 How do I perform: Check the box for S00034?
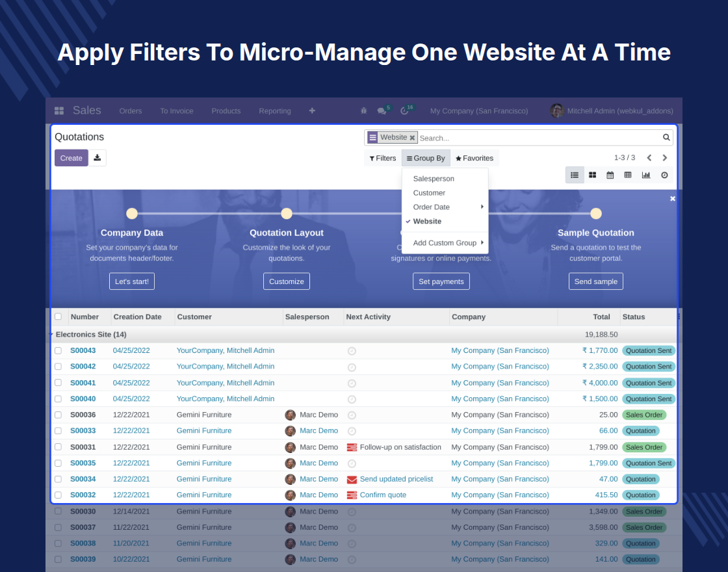[58, 478]
